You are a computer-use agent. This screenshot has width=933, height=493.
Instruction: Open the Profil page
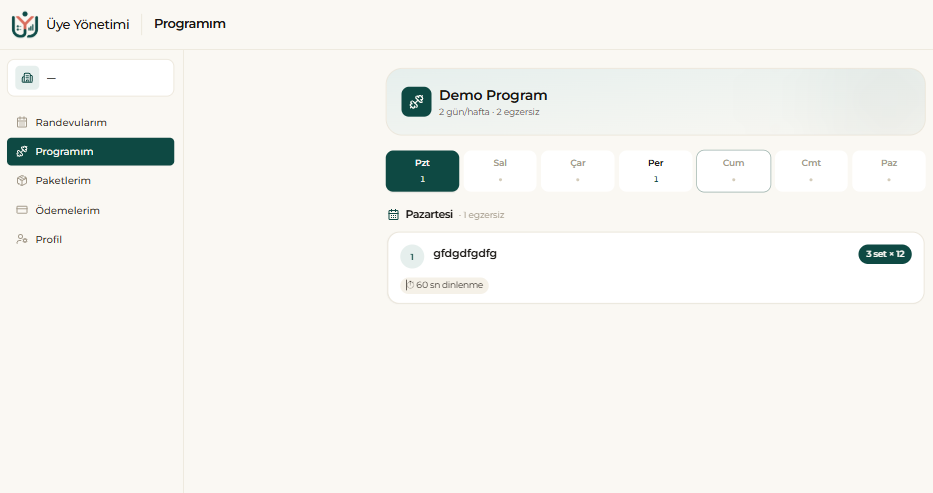point(90,239)
